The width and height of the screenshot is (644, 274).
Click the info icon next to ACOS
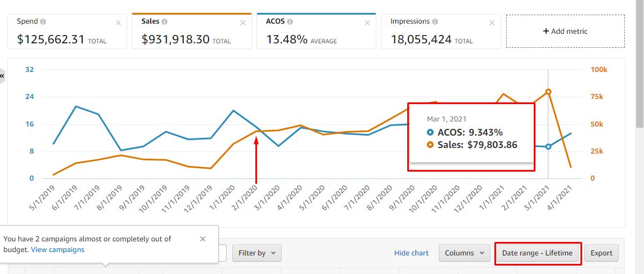(290, 22)
